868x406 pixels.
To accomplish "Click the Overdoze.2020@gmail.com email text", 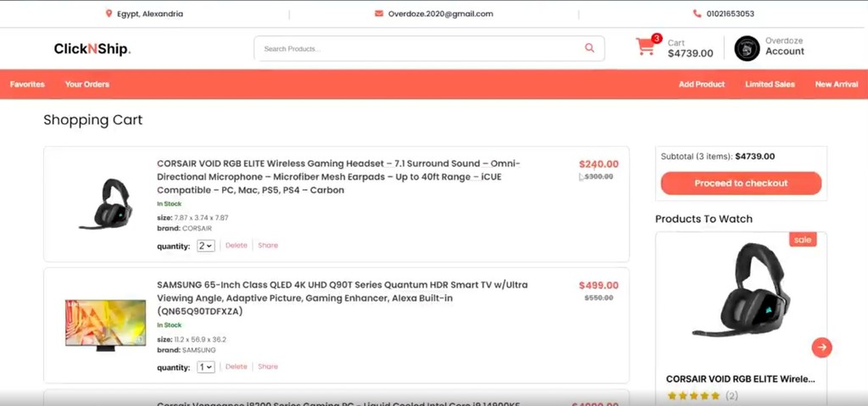I will pyautogui.click(x=440, y=14).
